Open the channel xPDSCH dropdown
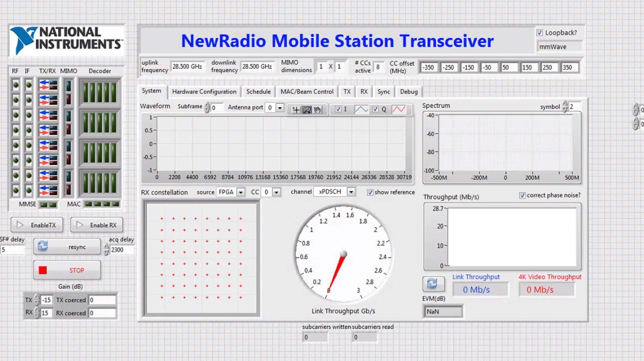The height and width of the screenshot is (361, 644). pyautogui.click(x=351, y=192)
